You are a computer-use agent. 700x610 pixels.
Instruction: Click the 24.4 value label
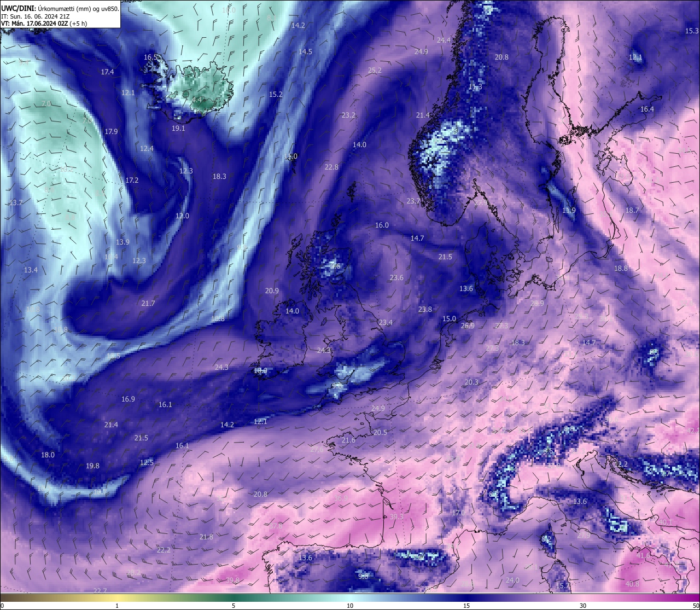444,40
